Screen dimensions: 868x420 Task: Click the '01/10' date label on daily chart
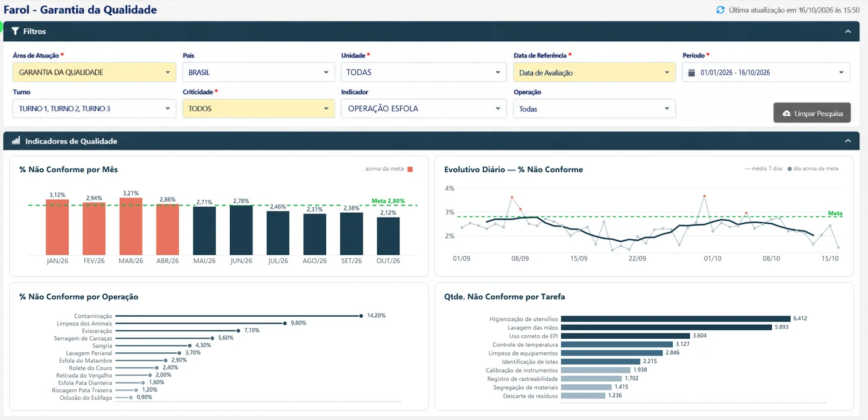point(713,259)
